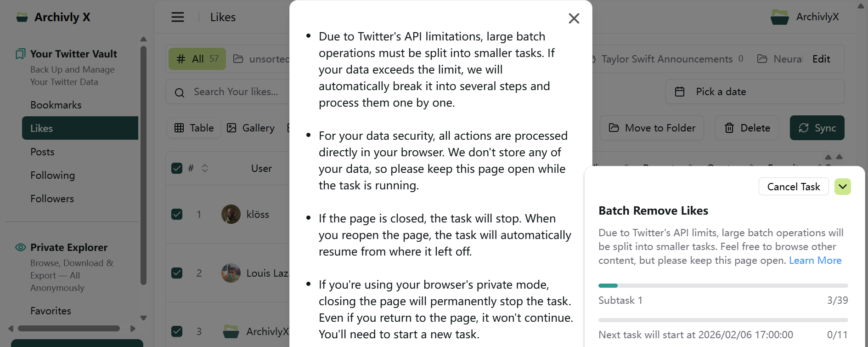The width and height of the screenshot is (868, 347).
Task: Close the information dialog
Action: (x=574, y=18)
